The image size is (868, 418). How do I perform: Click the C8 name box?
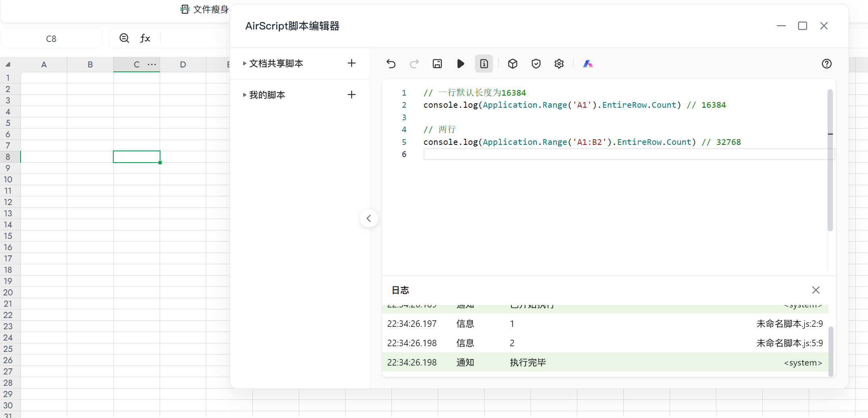(x=51, y=39)
